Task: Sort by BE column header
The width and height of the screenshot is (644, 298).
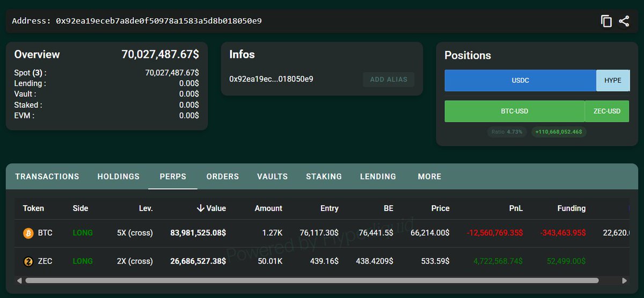Action: pos(387,208)
